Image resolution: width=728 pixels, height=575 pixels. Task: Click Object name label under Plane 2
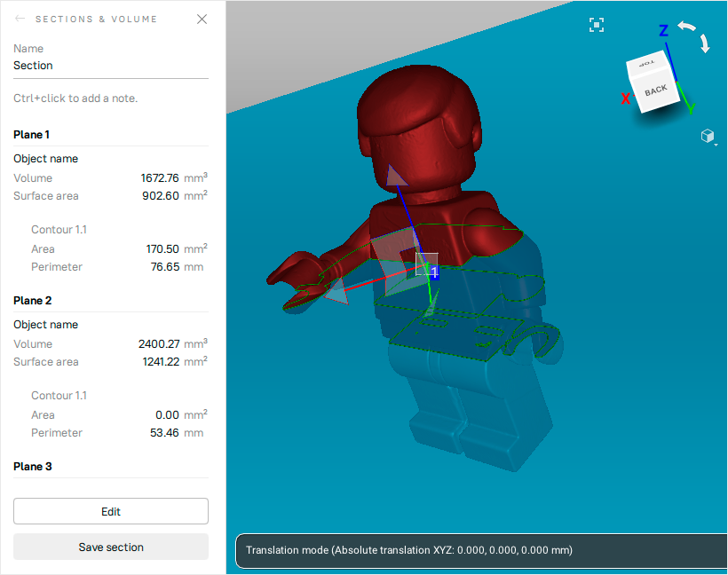[x=45, y=325]
